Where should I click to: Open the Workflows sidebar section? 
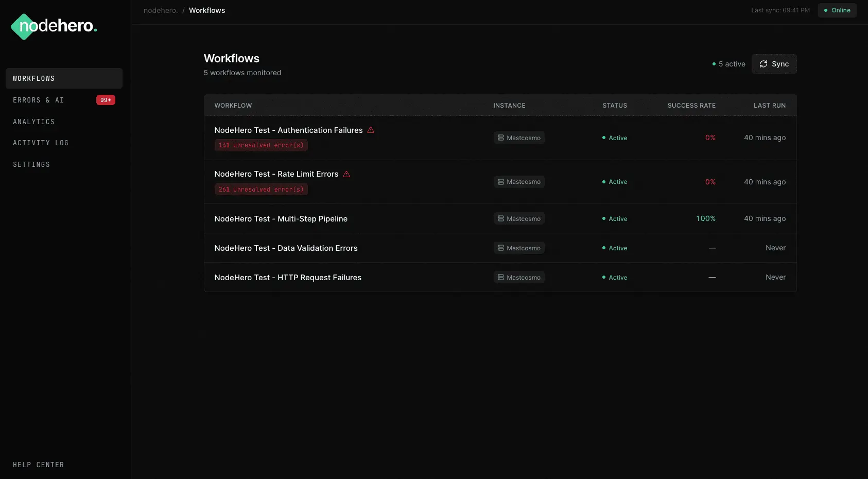point(64,78)
